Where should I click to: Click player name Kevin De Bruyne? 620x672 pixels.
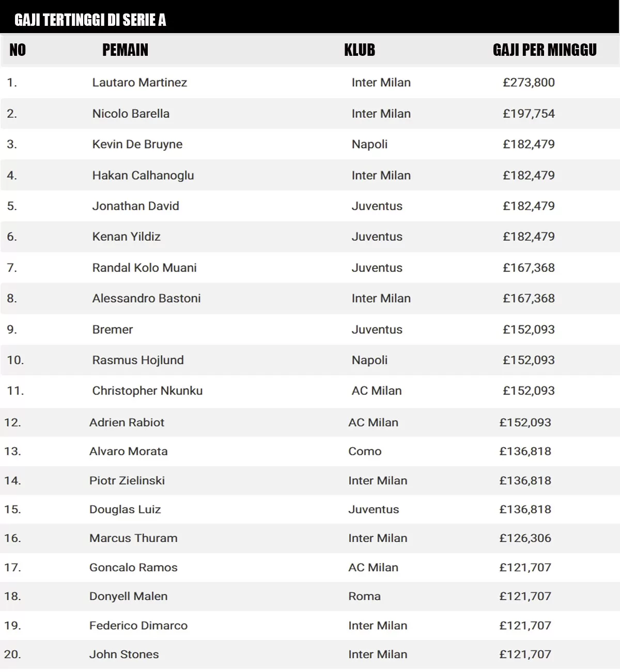(137, 144)
